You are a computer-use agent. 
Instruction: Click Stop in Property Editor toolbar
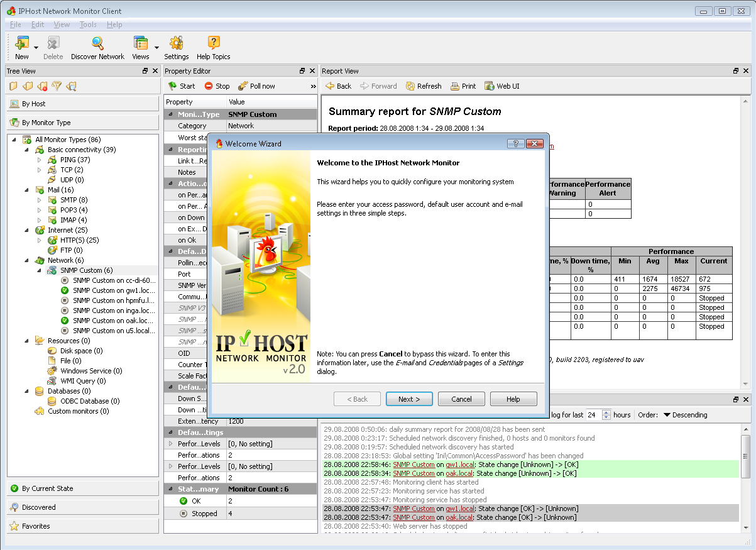pos(217,86)
